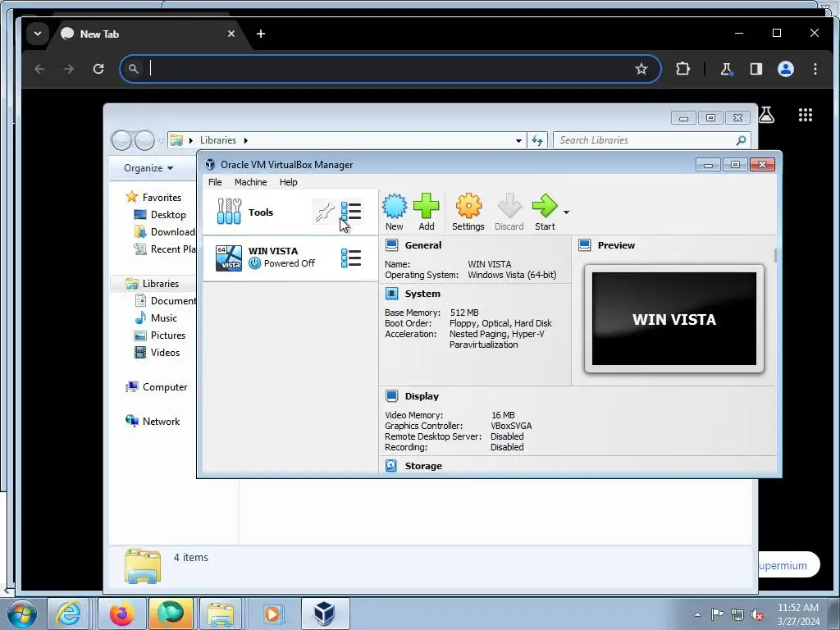This screenshot has width=840, height=630.
Task: Click the taskbar volume muted icon
Action: 757,614
